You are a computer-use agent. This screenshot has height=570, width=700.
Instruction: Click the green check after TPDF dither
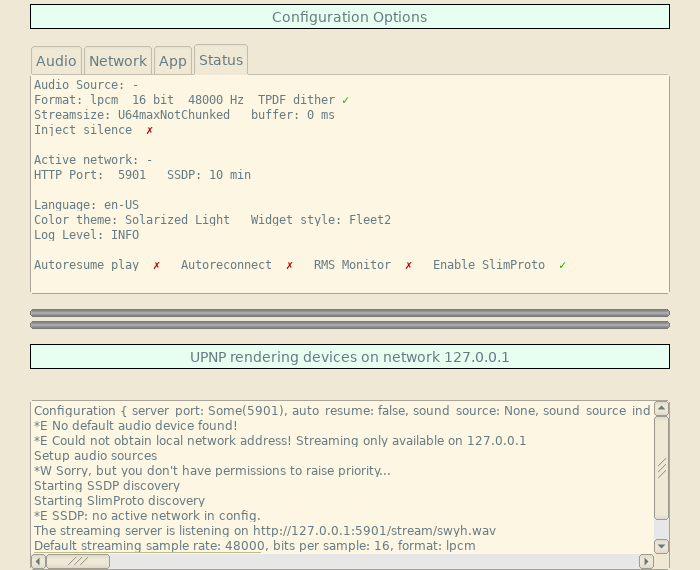[346, 100]
